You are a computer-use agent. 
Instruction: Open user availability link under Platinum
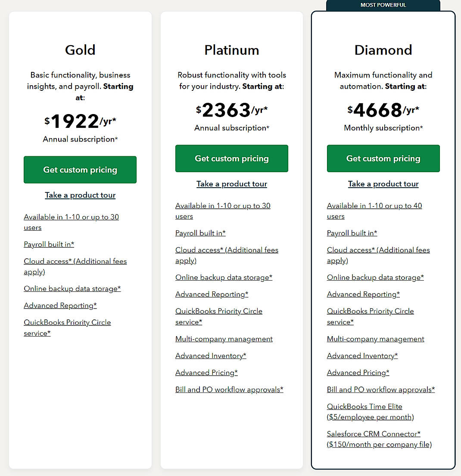coord(223,206)
